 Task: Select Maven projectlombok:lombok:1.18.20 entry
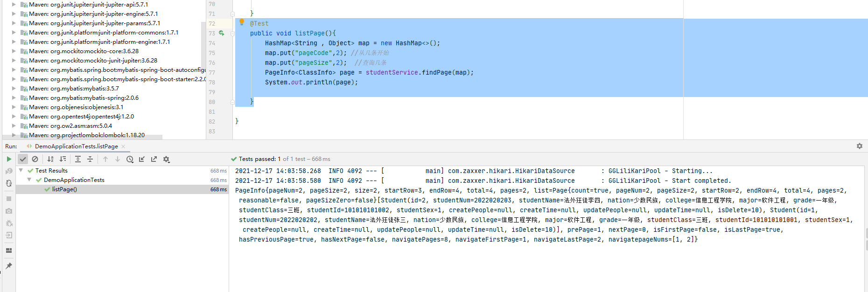click(x=87, y=135)
